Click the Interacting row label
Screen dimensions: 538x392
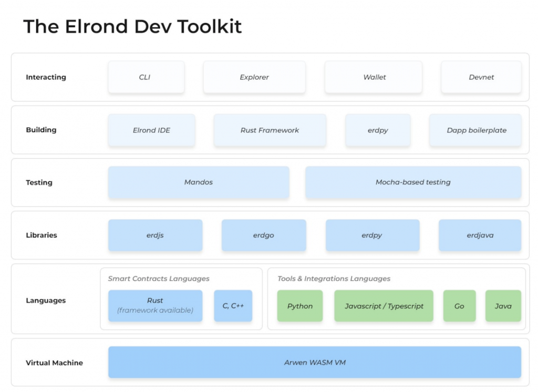[x=46, y=77]
